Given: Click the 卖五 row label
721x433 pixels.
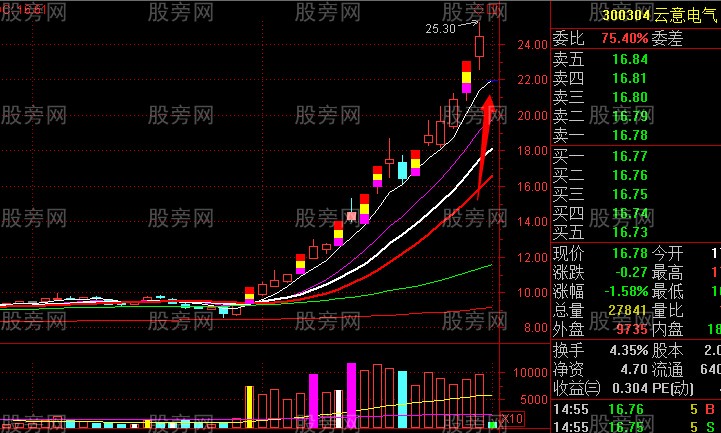Looking at the screenshot, I should coord(568,59).
